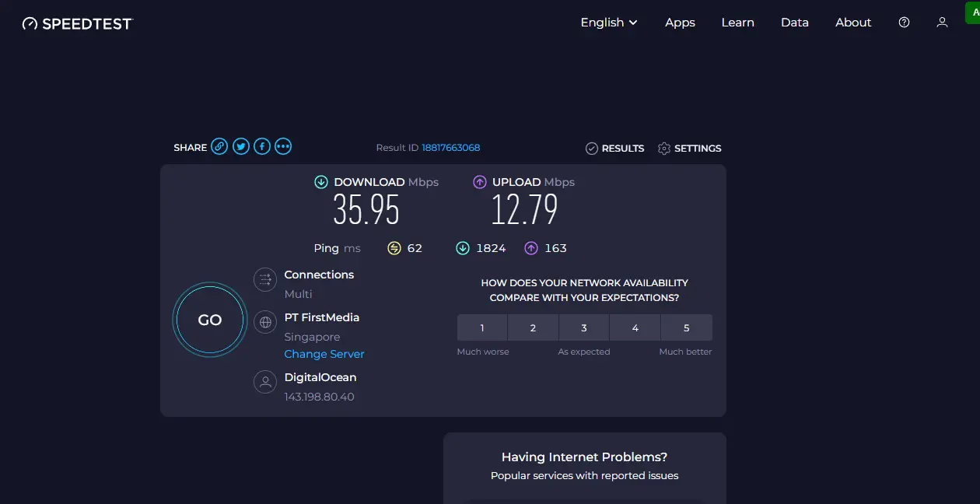This screenshot has height=504, width=980.
Task: Click the download ping value 1824
Action: [491, 248]
